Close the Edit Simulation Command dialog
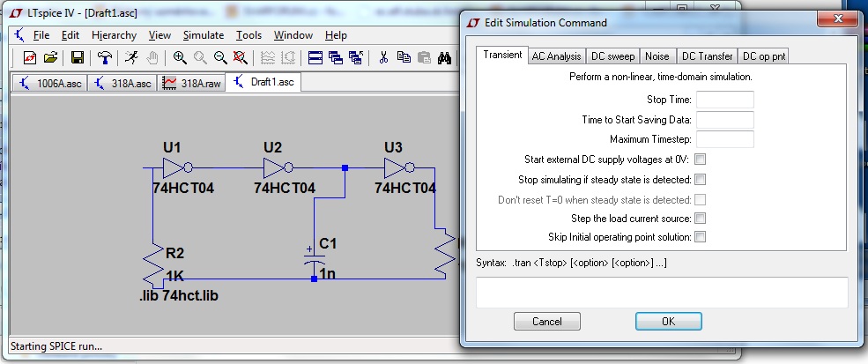The width and height of the screenshot is (868, 364). (x=837, y=19)
